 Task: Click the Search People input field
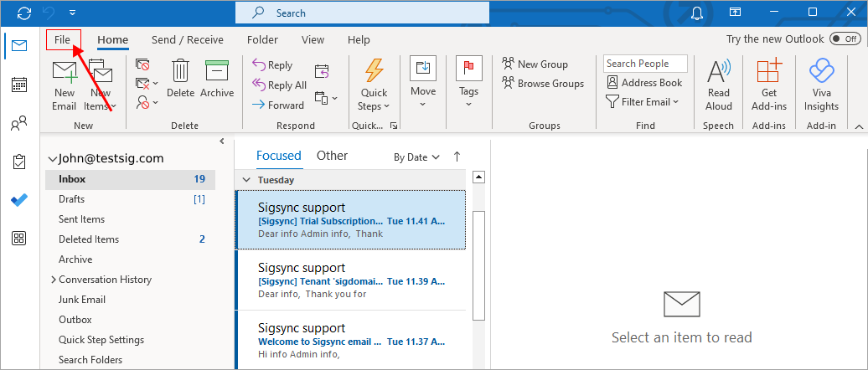(644, 64)
